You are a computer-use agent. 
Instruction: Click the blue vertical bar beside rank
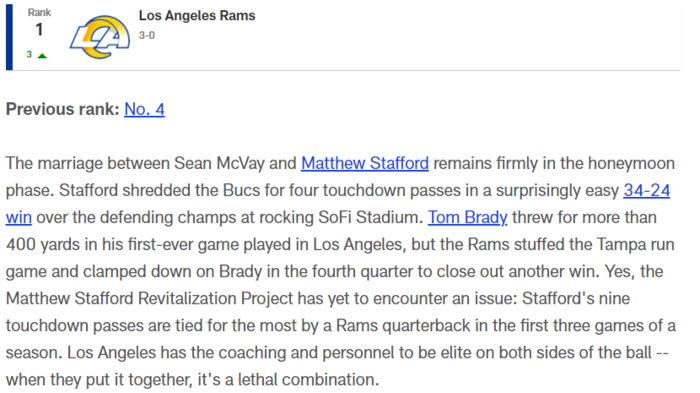click(9, 37)
